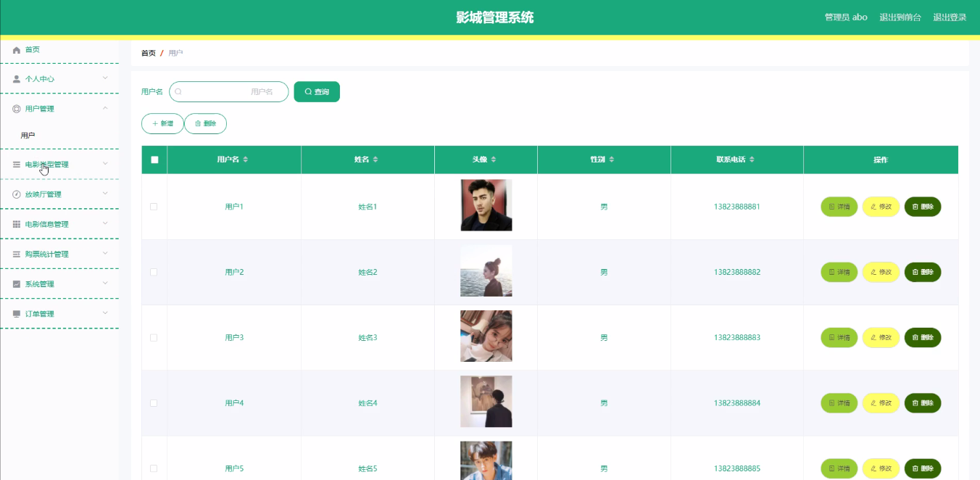
Task: Click 退出登录 in the top bar
Action: click(949, 17)
